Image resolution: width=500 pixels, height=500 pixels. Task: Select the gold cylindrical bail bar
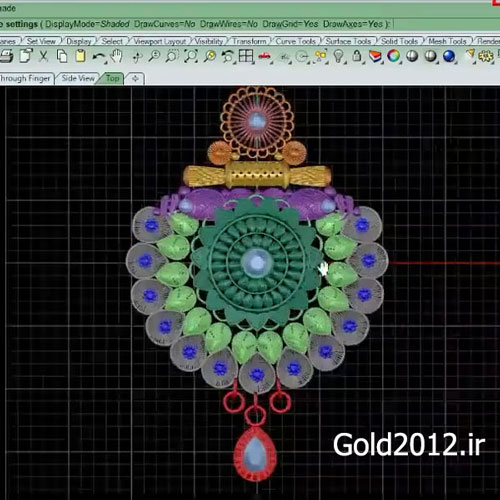257,175
